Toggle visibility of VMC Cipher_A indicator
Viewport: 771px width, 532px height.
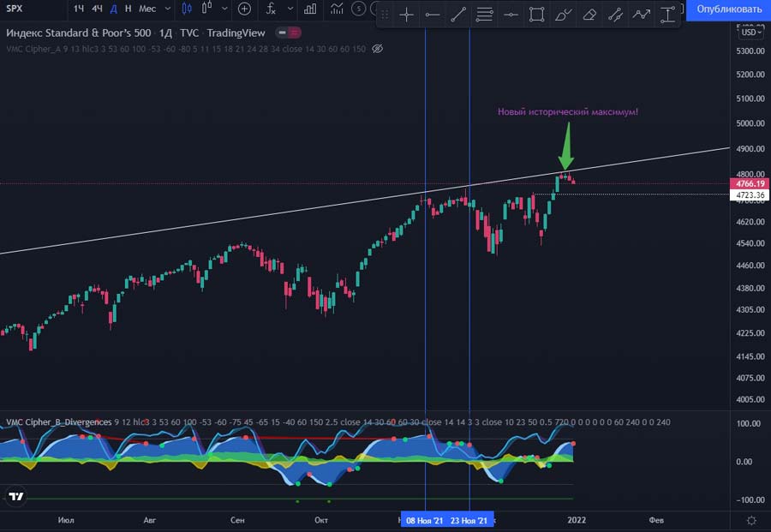(378, 49)
